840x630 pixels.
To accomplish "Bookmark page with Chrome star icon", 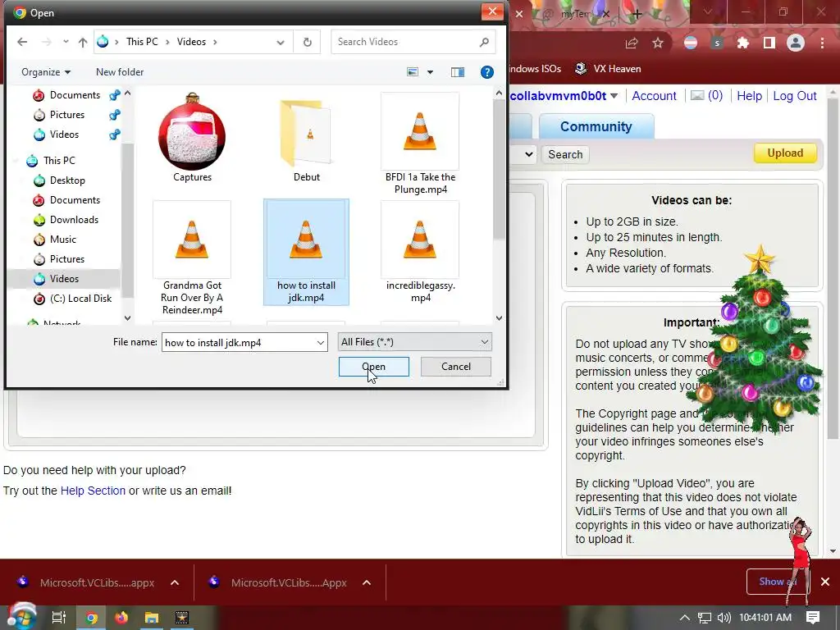I will coord(658,43).
